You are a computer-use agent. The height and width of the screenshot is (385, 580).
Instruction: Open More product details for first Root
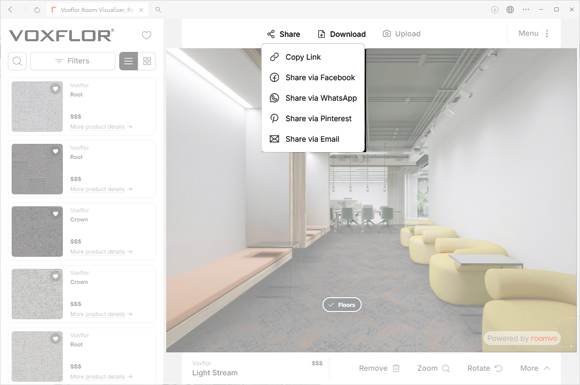coord(101,127)
